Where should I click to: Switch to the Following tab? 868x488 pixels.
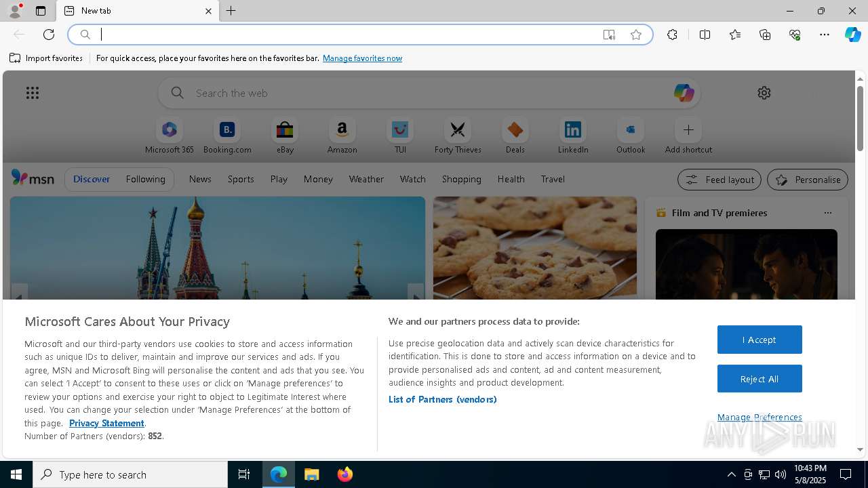point(145,179)
